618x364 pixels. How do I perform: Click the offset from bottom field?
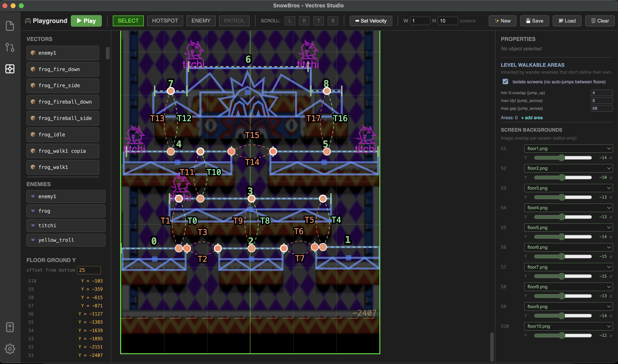pyautogui.click(x=89, y=270)
